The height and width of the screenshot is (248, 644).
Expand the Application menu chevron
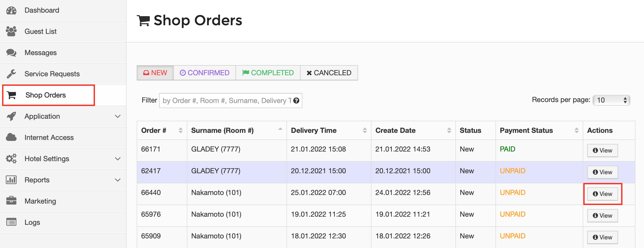tap(118, 116)
